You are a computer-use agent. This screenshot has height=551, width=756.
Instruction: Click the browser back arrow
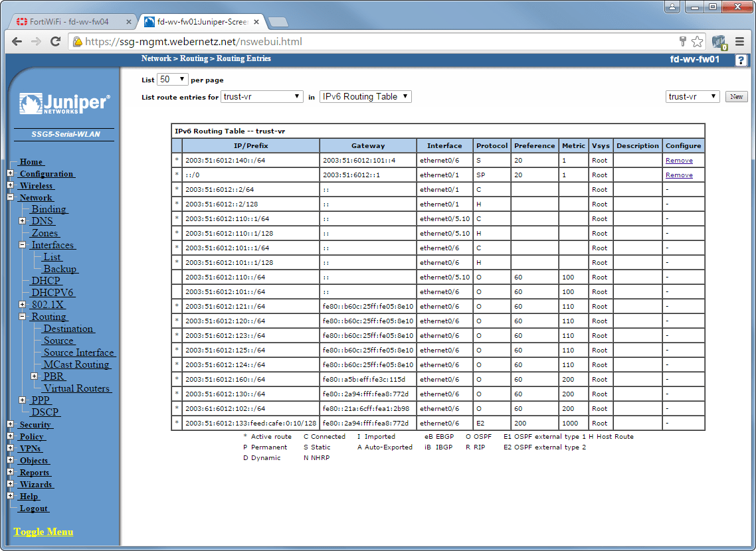click(16, 41)
